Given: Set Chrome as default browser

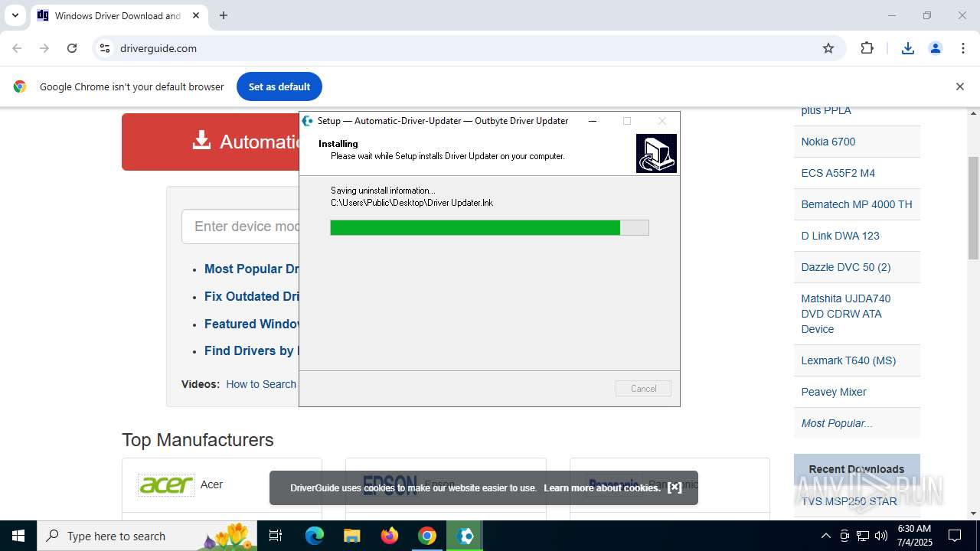Looking at the screenshot, I should point(279,86).
